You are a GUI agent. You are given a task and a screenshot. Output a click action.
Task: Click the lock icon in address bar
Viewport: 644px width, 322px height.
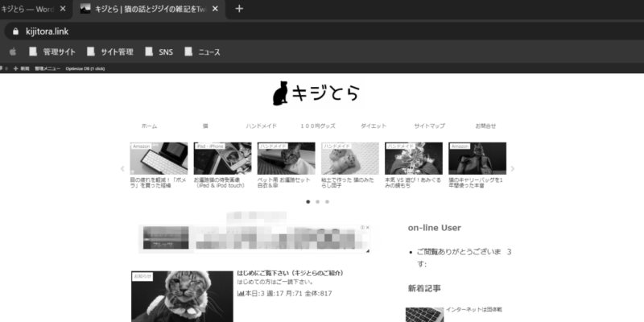15,31
